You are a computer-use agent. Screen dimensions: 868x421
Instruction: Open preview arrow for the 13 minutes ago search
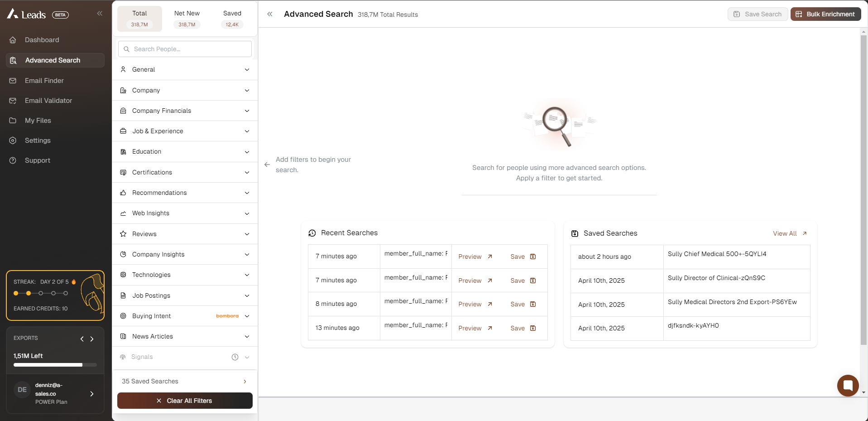click(489, 328)
